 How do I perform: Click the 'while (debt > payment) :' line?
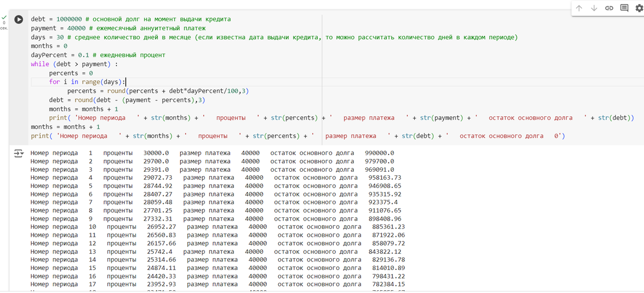(x=74, y=64)
